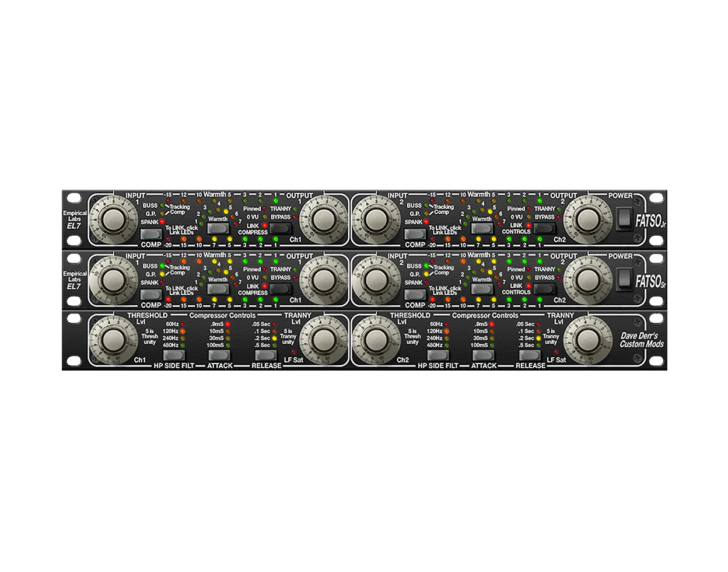
Task: Toggle the FATSO Jr power switch
Action: pyautogui.click(x=625, y=219)
